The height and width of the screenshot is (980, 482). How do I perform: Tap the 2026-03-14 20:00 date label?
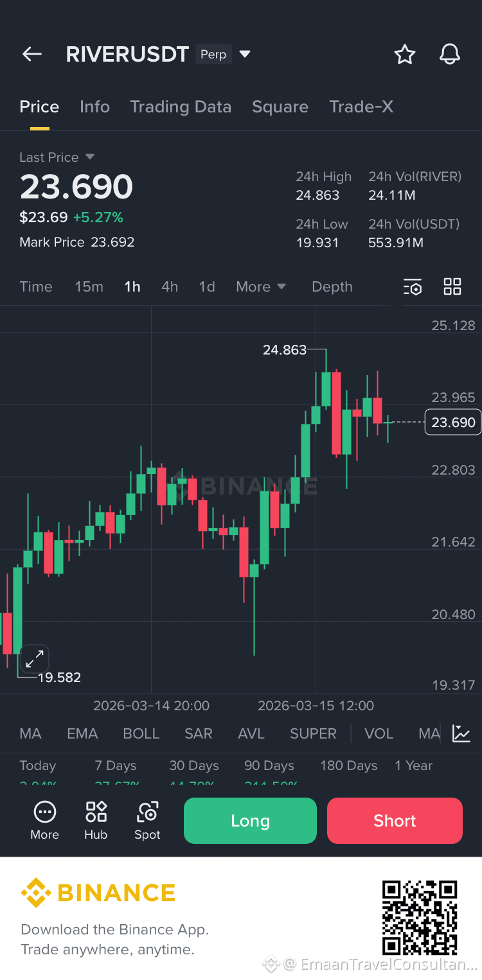[x=151, y=705]
